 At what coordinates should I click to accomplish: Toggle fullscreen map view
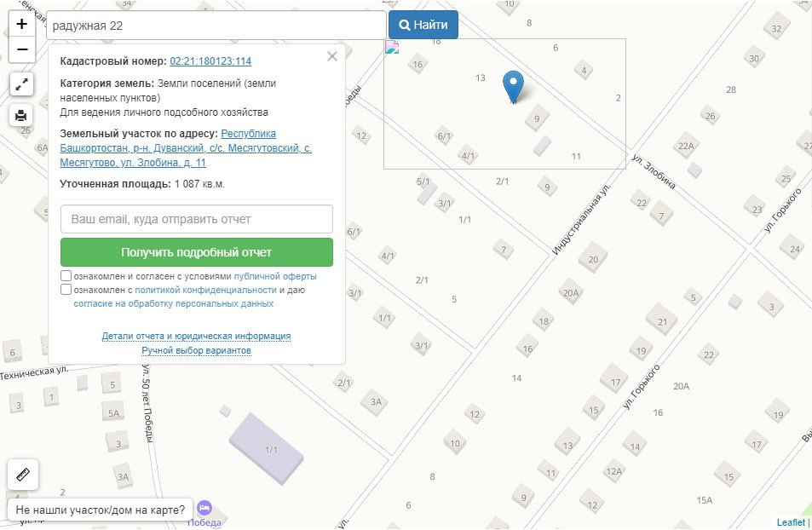click(x=22, y=84)
